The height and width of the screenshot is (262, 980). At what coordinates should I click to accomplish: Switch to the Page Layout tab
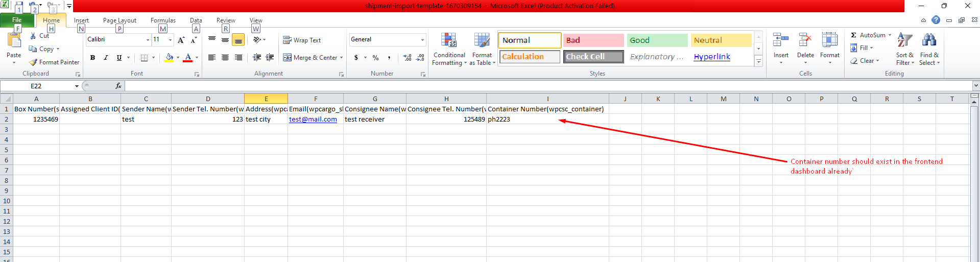(x=119, y=20)
